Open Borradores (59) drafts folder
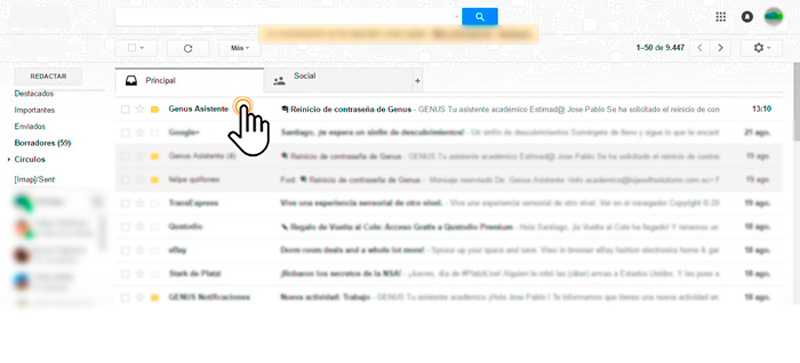 click(x=42, y=143)
